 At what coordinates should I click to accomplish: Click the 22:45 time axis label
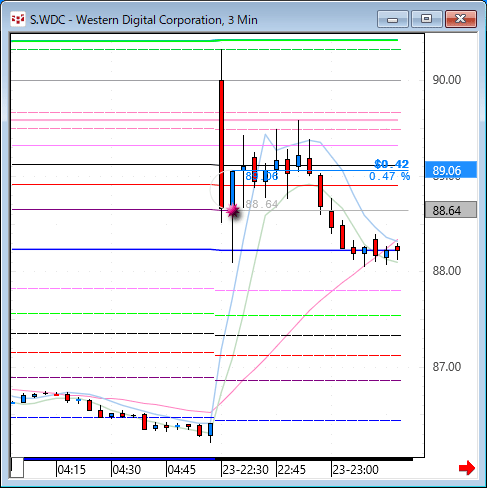pos(291,470)
